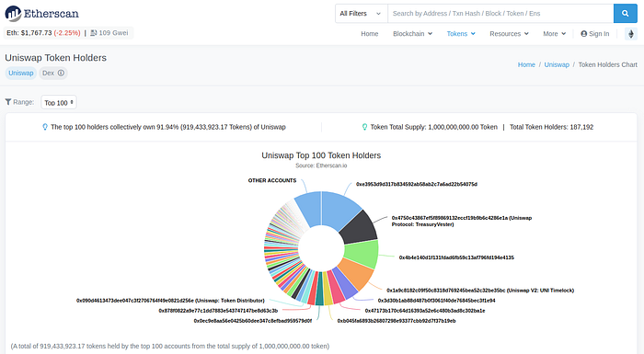The width and height of the screenshot is (644, 354).
Task: Click the gas pump Gwei icon
Action: pyautogui.click(x=94, y=33)
